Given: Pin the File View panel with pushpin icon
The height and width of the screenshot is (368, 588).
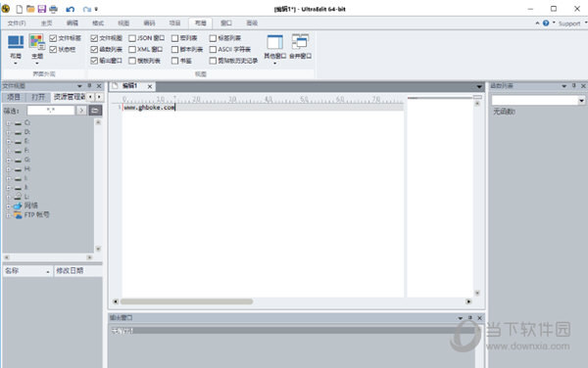Looking at the screenshot, I should click(x=89, y=86).
